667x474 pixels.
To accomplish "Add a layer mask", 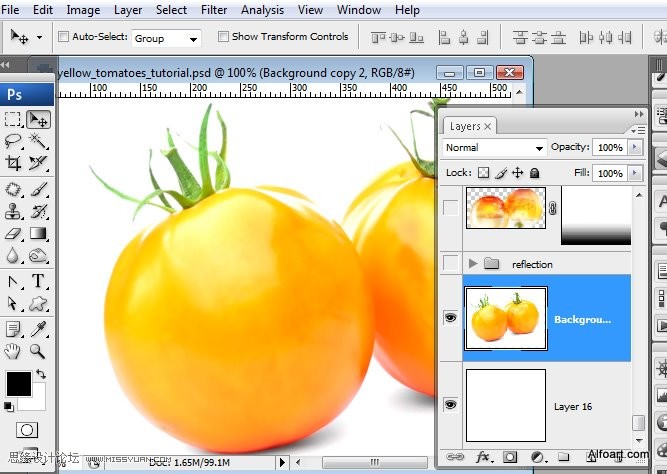I will [510, 457].
